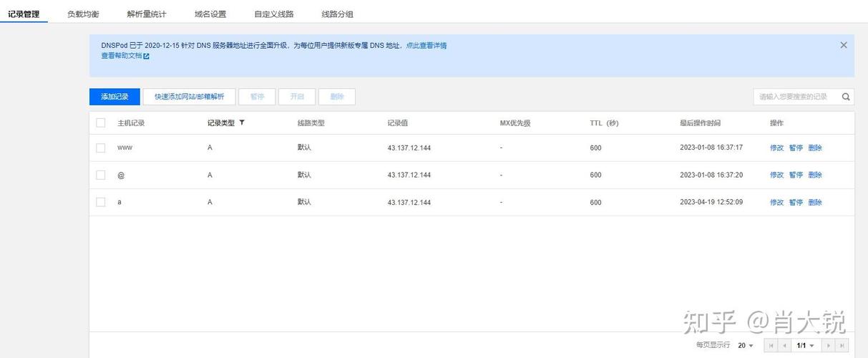Focus the record search input field
Viewport: 868px width, 358px height.
tap(796, 97)
